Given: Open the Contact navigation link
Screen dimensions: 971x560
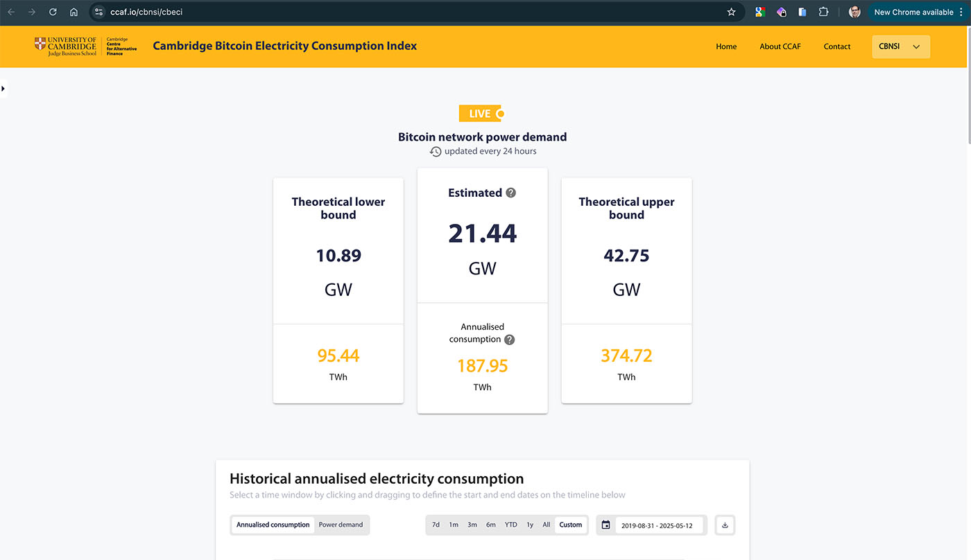Looking at the screenshot, I should [x=837, y=46].
